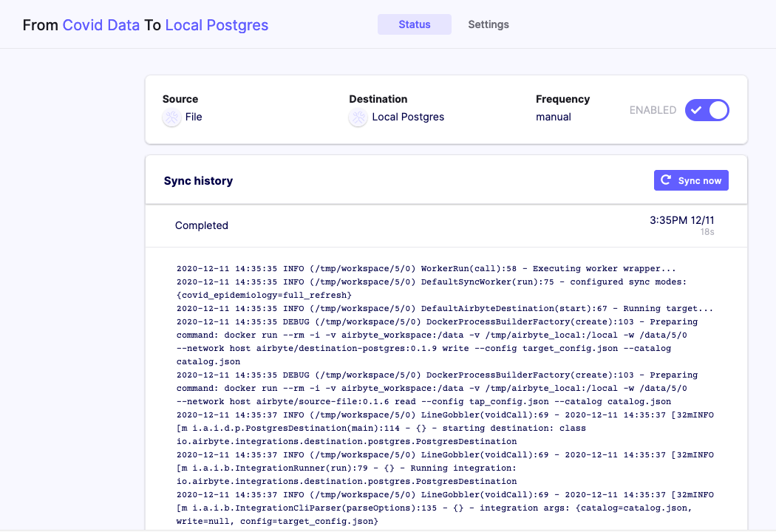Click the File source name text

click(x=194, y=117)
